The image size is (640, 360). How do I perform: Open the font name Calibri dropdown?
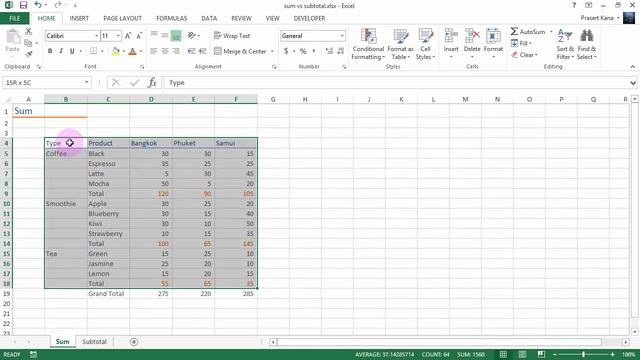point(97,36)
